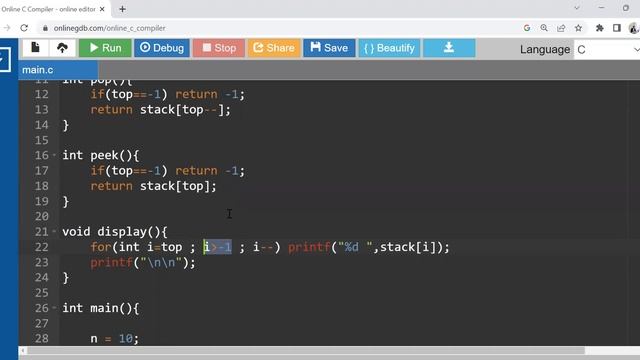Click "return stack[top];" code line
Image resolution: width=640 pixels, height=360 pixels.
[x=153, y=186]
